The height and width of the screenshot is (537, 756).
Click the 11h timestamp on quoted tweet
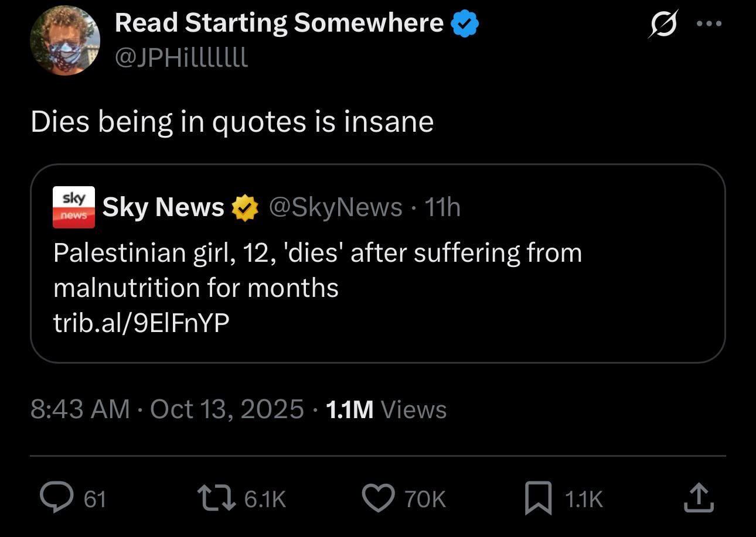[442, 207]
